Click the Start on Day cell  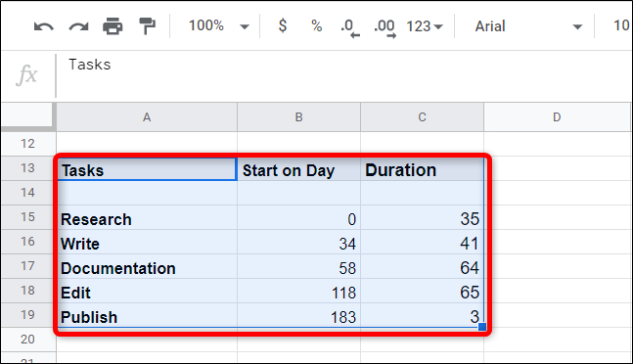[x=298, y=169]
